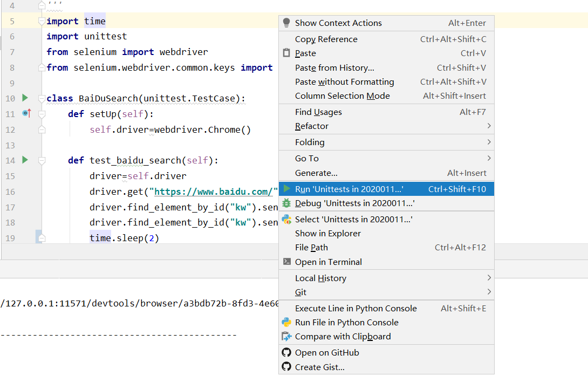Screen dimensions: 588x389
Task: Open Local History entry
Action: [x=386, y=278]
